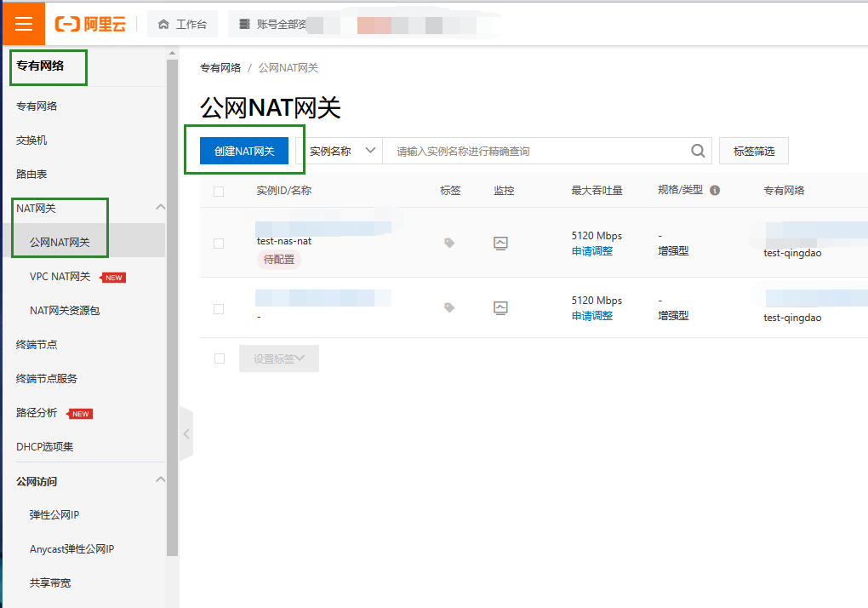868x608 pixels.
Task: Click the Alibaba Cloud logo
Action: [x=90, y=24]
